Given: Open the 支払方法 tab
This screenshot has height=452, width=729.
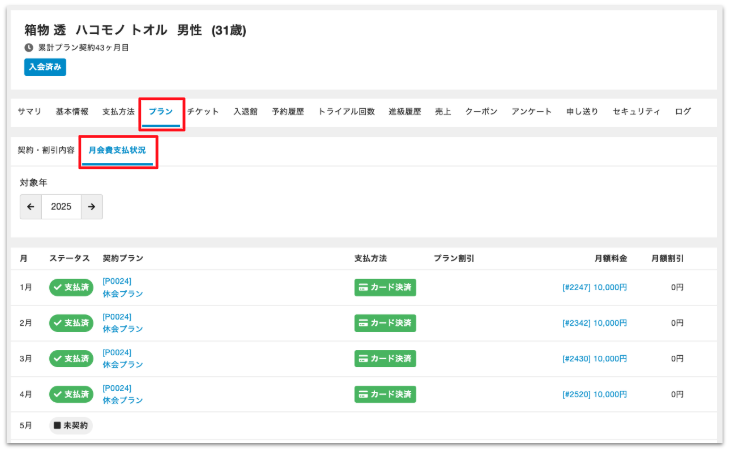Looking at the screenshot, I should tap(118, 112).
